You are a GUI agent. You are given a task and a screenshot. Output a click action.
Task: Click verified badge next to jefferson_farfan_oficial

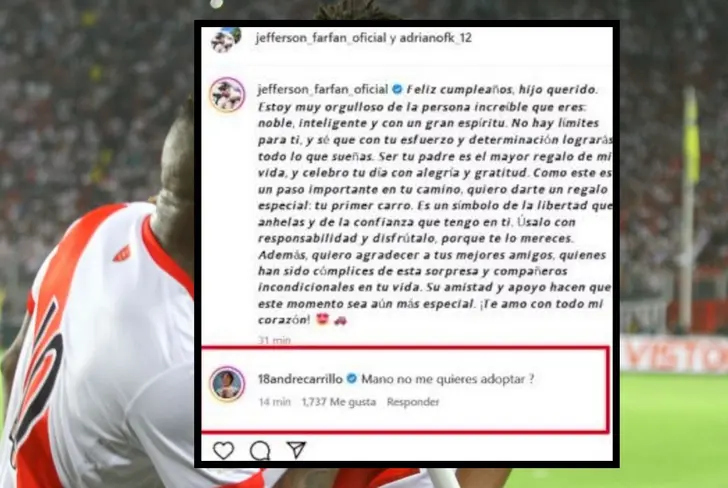tap(397, 89)
